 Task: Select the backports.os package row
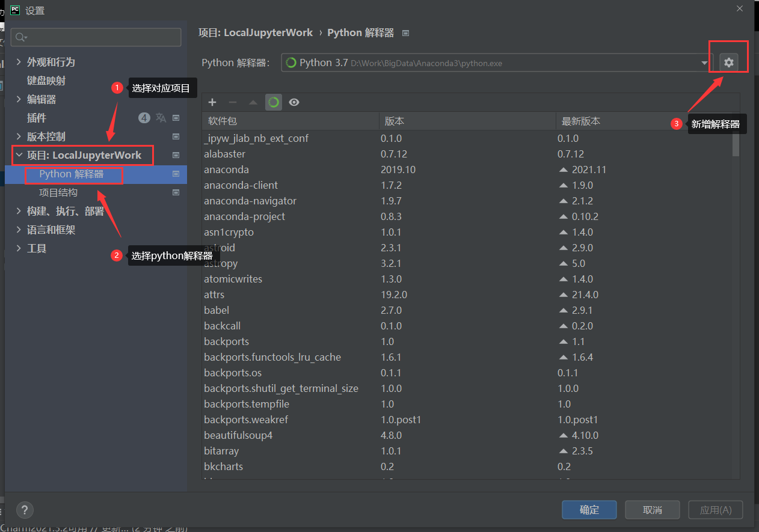point(467,373)
